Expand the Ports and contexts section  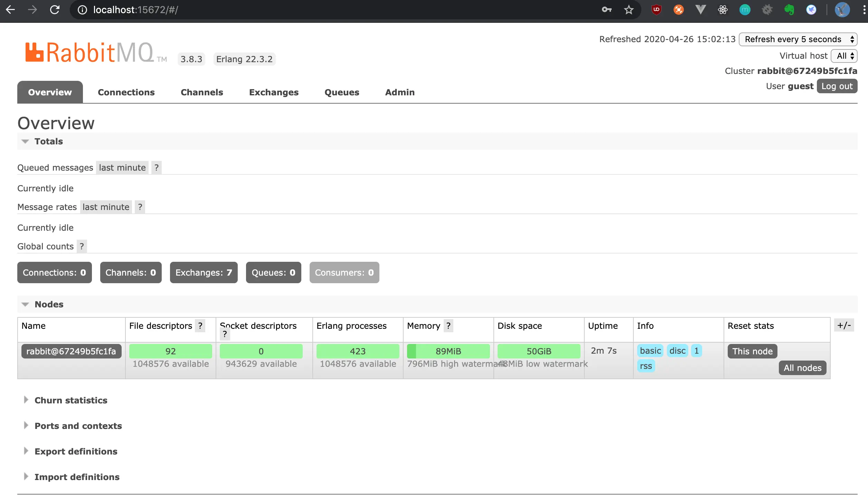click(x=78, y=426)
